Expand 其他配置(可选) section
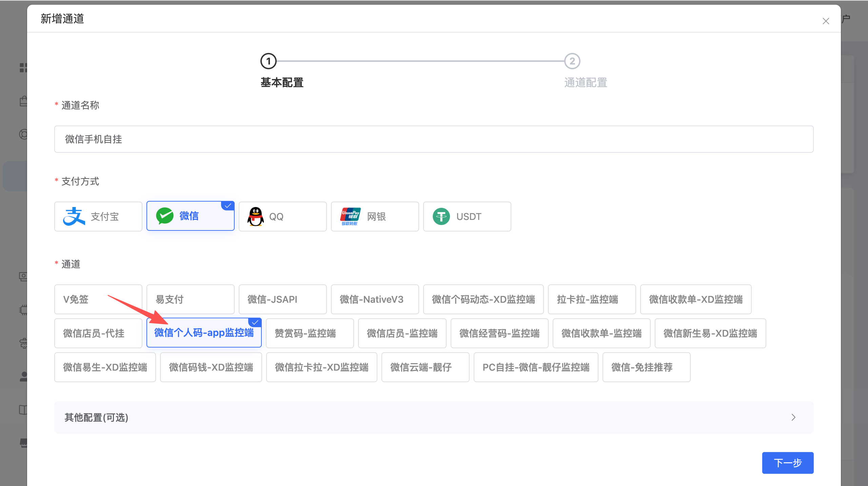The image size is (868, 486). click(x=434, y=417)
